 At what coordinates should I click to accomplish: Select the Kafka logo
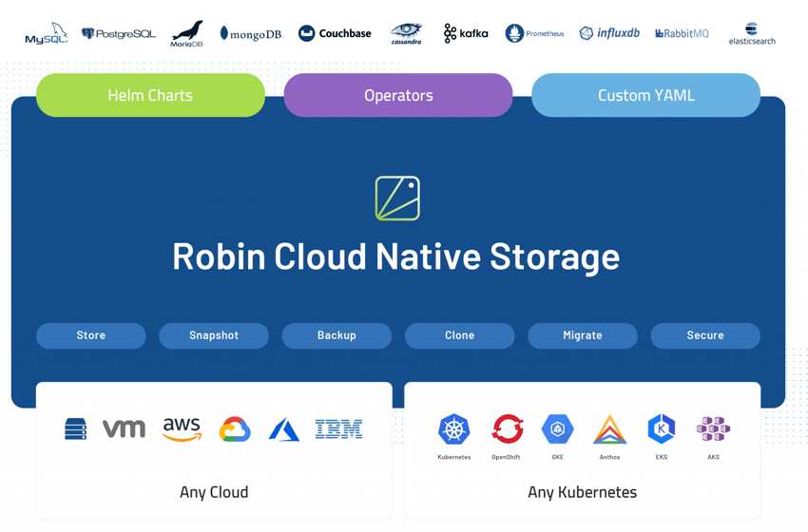point(466,33)
